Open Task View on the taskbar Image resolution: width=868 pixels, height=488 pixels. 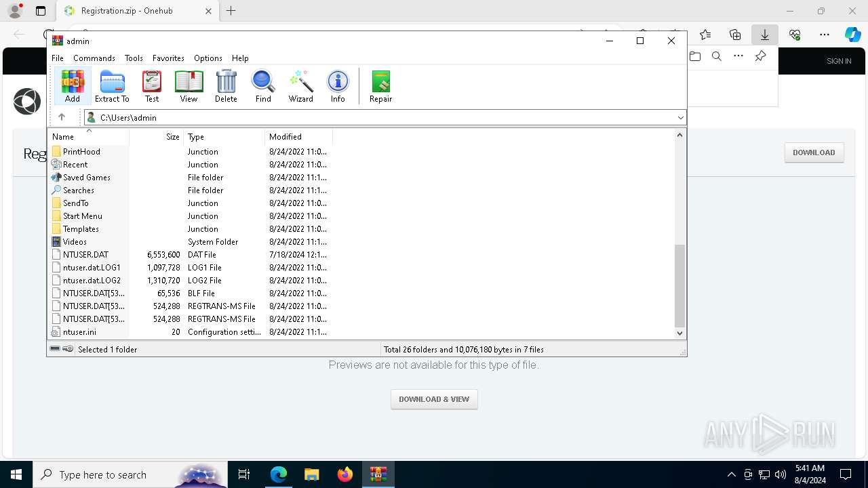244,474
